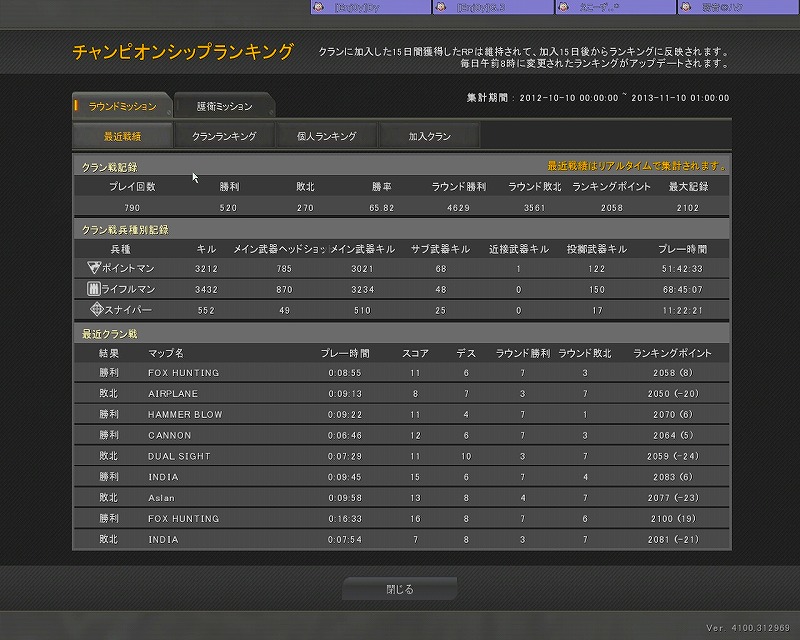
Task: Select the CANNON match row
Action: (400, 435)
